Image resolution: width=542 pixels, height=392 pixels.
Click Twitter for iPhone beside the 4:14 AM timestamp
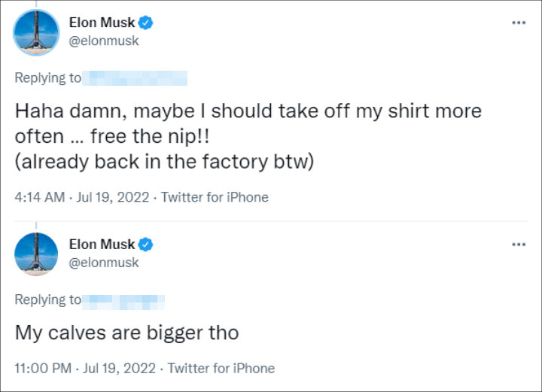[215, 197]
